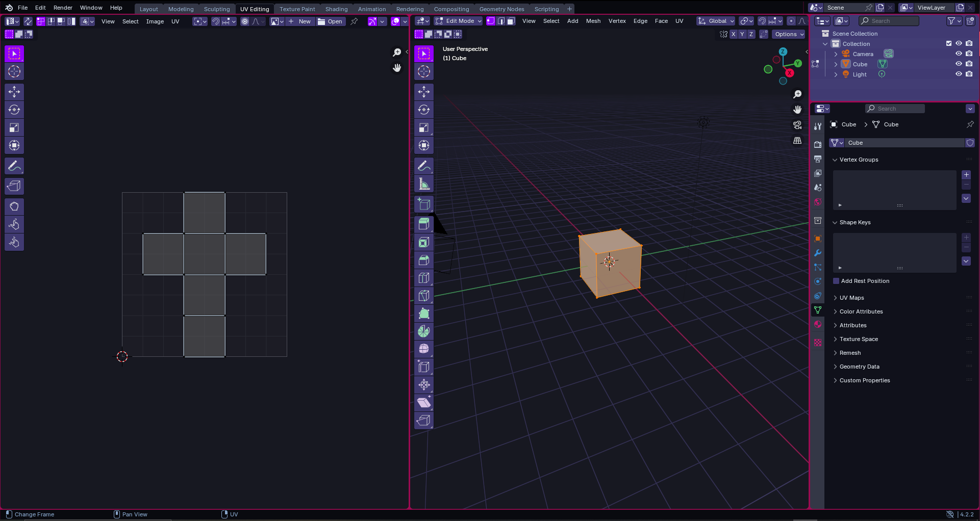Select the Knife tool in 3D viewport
Viewport: 980px width, 521px height.
click(424, 296)
